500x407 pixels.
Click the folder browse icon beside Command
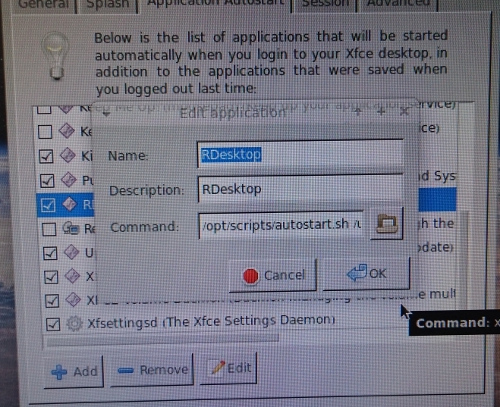[387, 224]
